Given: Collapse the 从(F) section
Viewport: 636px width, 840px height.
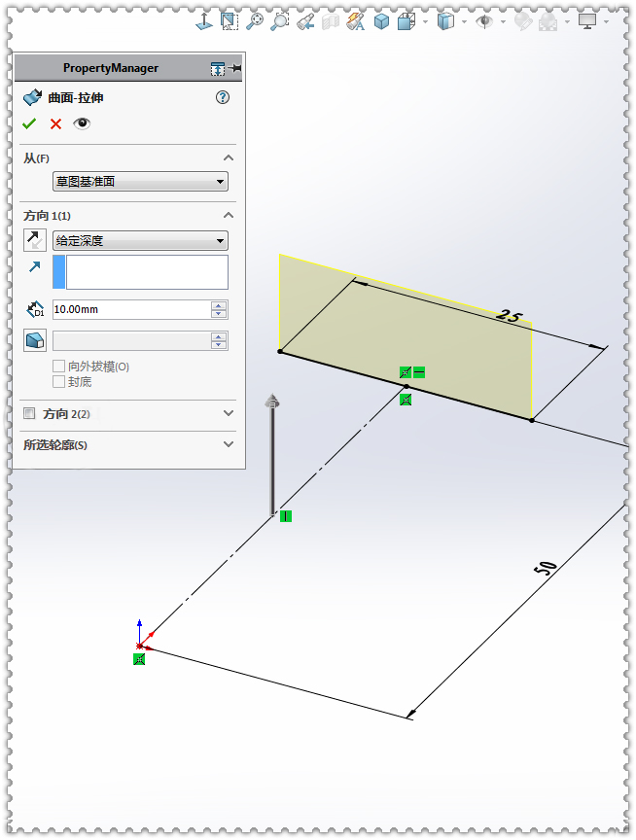Looking at the screenshot, I should pos(229,158).
